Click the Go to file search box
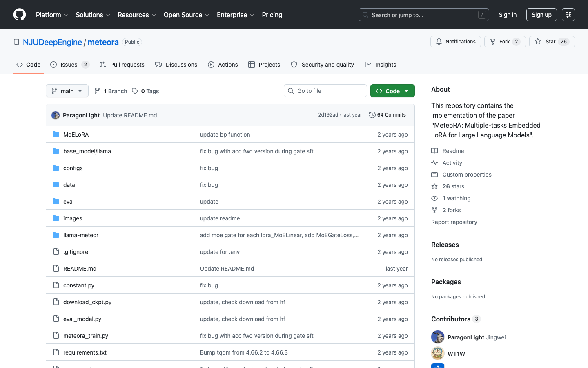The width and height of the screenshot is (588, 368). [325, 91]
